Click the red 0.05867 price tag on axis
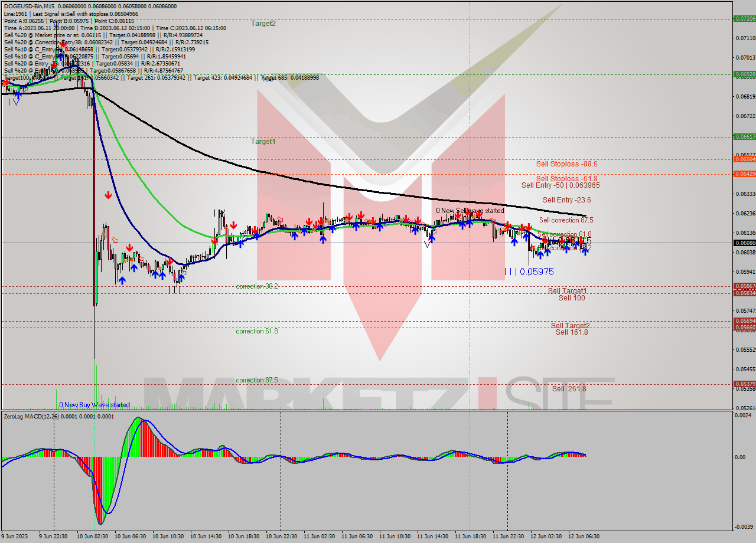 pyautogui.click(x=744, y=286)
